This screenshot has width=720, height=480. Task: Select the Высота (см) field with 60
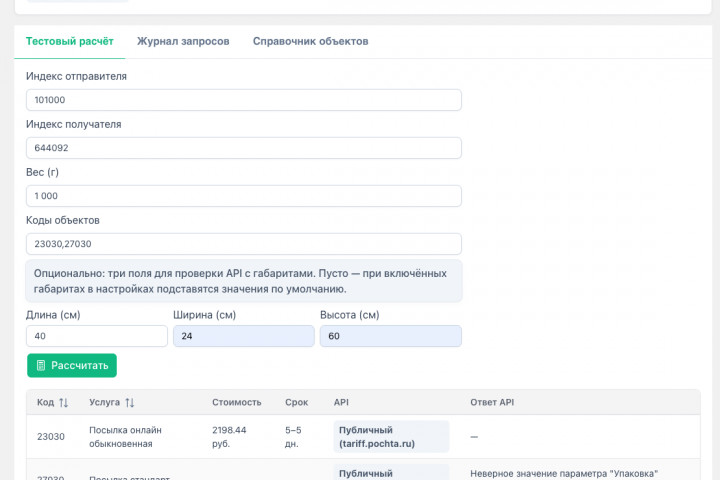391,336
